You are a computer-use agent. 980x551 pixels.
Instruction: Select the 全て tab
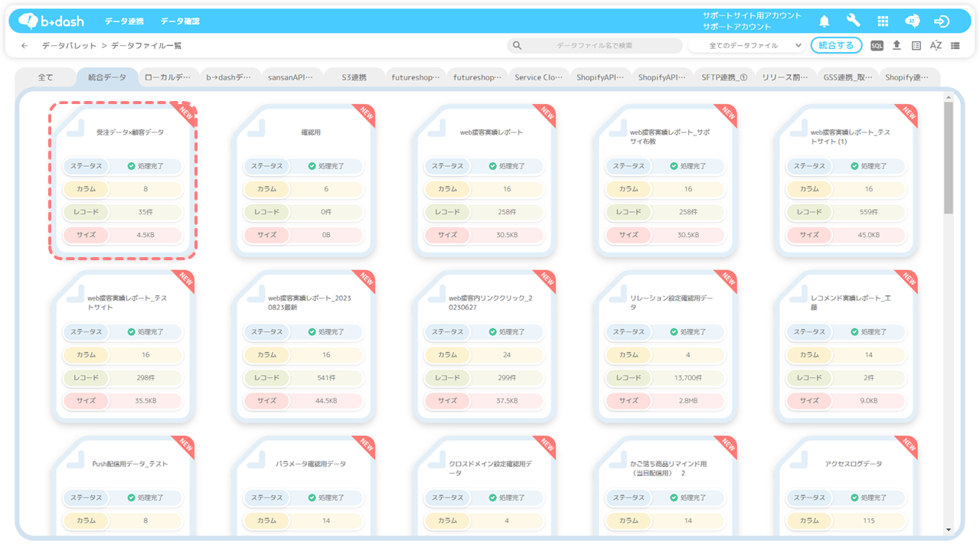click(45, 77)
